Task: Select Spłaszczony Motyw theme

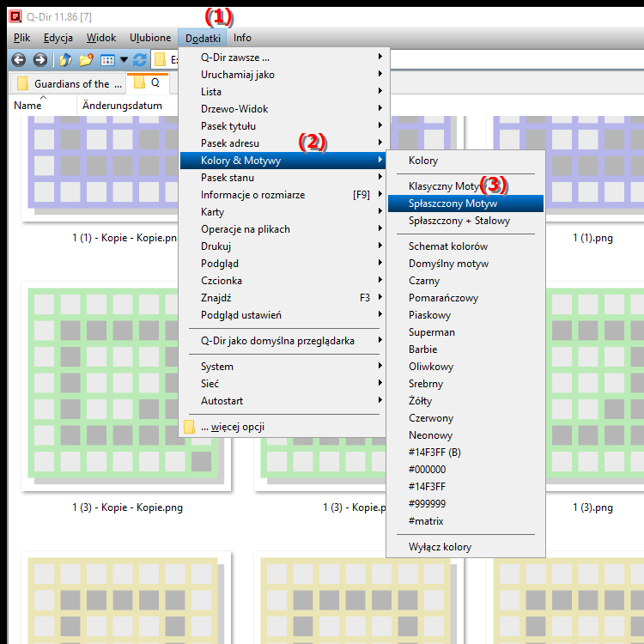Action: pyautogui.click(x=465, y=204)
